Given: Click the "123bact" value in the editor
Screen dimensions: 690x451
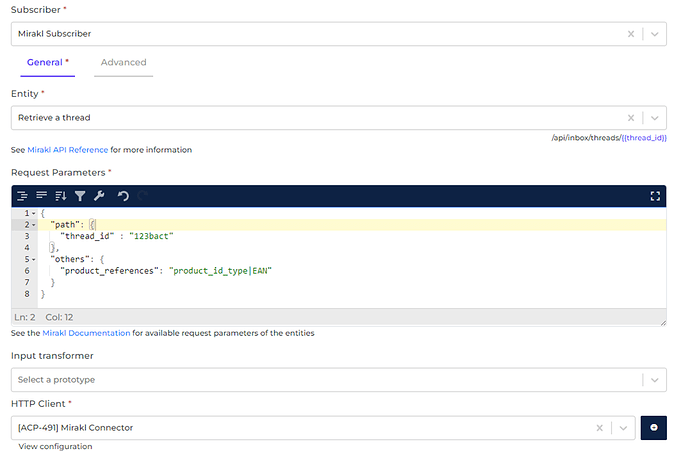Looking at the screenshot, I should point(151,236).
